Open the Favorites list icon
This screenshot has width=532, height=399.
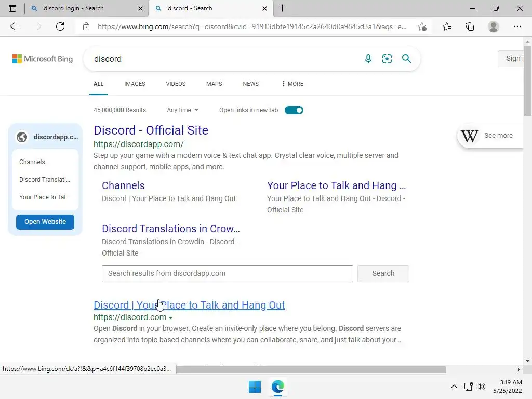coord(447,26)
